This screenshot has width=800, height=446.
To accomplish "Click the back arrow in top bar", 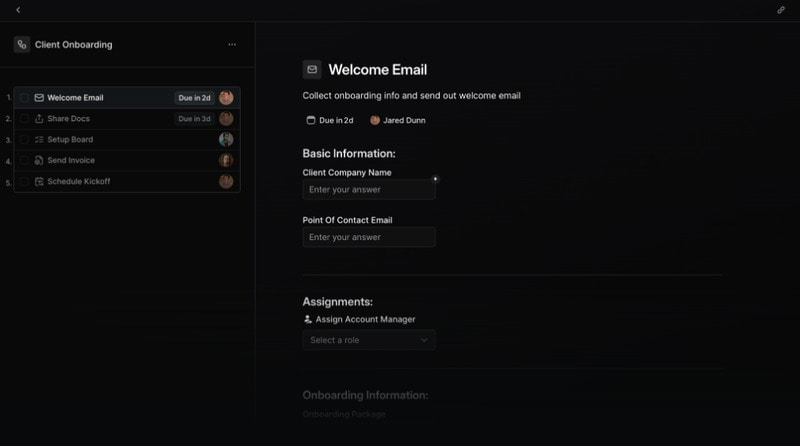I will pos(18,10).
